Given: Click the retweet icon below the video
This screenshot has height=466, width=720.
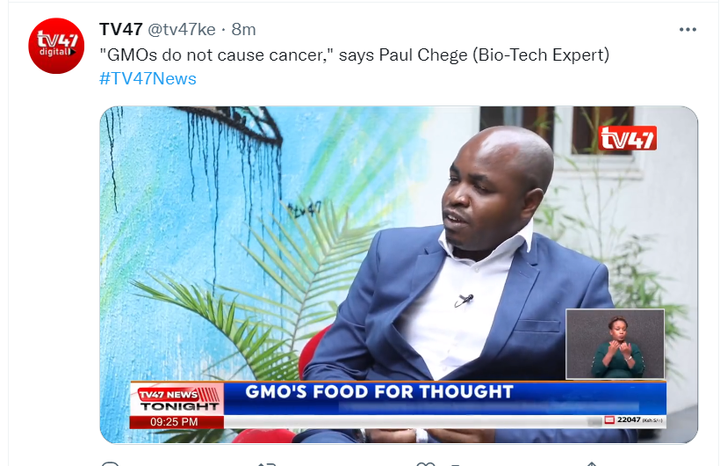Looking at the screenshot, I should coord(267,464).
